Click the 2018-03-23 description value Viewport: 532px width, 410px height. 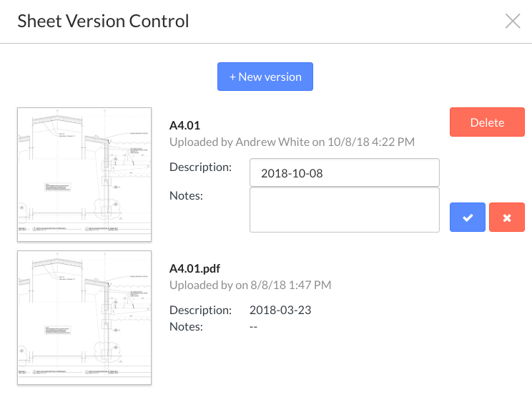[280, 310]
